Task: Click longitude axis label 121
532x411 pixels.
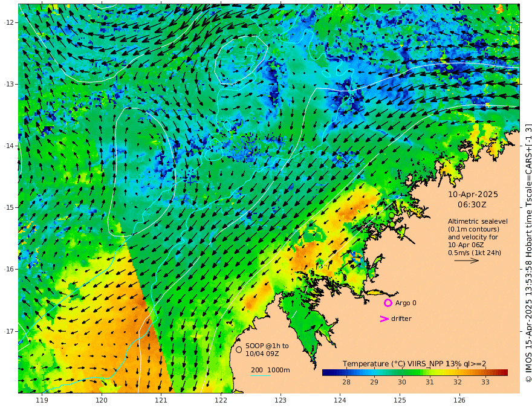Action: [x=161, y=400]
